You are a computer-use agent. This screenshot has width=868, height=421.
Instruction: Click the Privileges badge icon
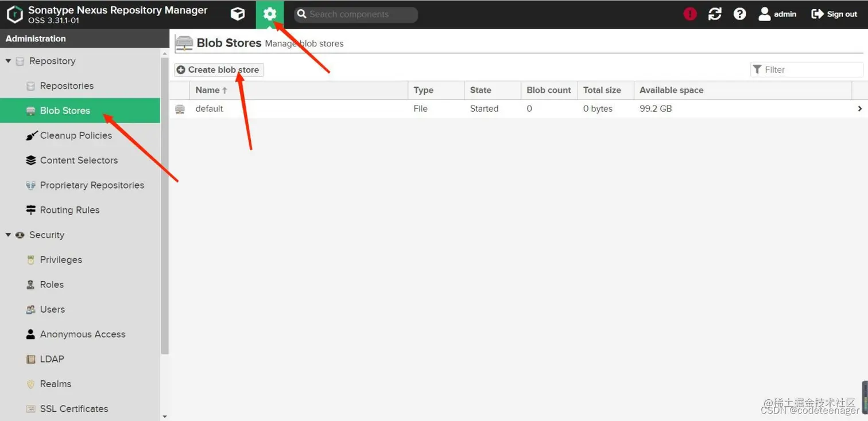click(31, 259)
